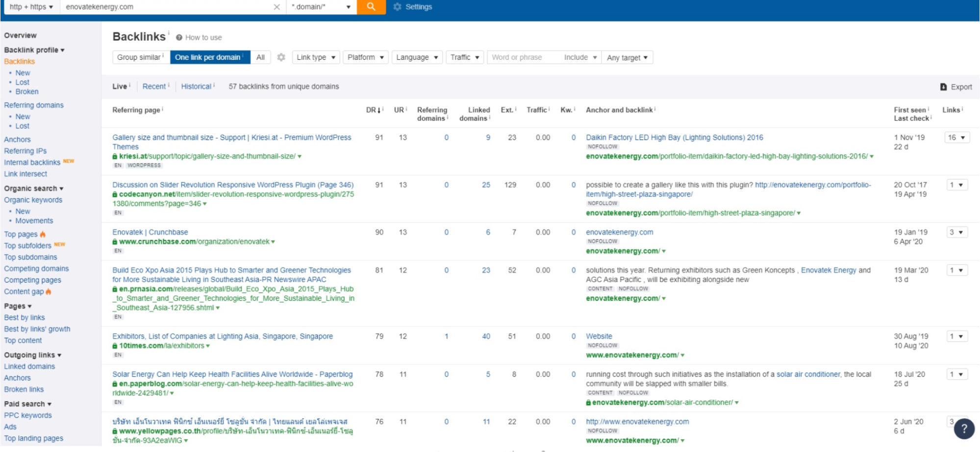Open the floating help question mark button
Image resolution: width=980 pixels, height=452 pixels.
point(964,428)
